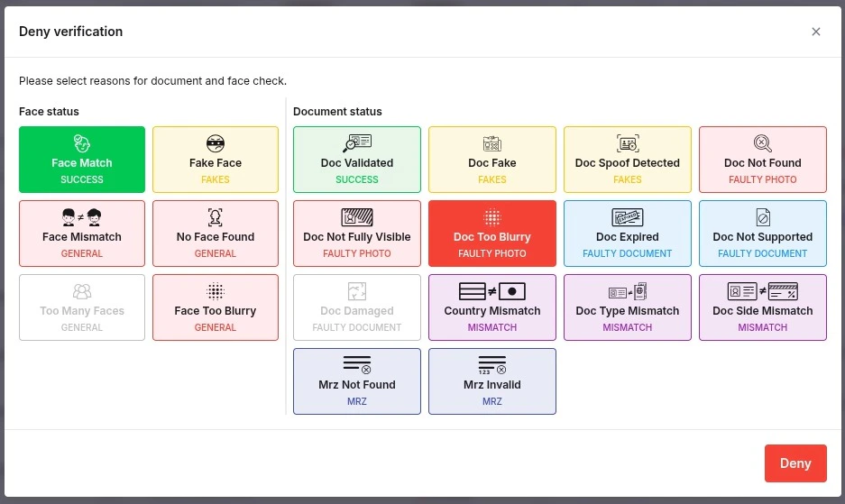Click the Doc Type Mismatch icon
The image size is (845, 504).
point(628,291)
